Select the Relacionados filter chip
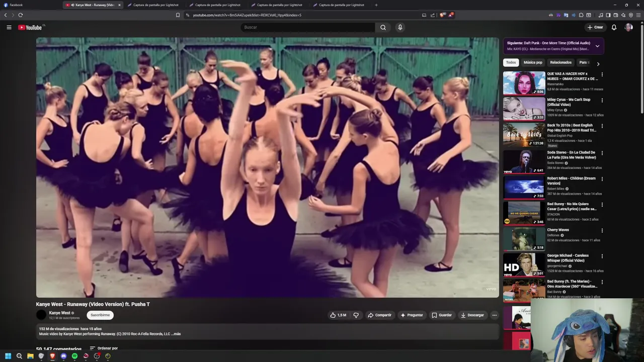The height and width of the screenshot is (362, 644). 560,62
